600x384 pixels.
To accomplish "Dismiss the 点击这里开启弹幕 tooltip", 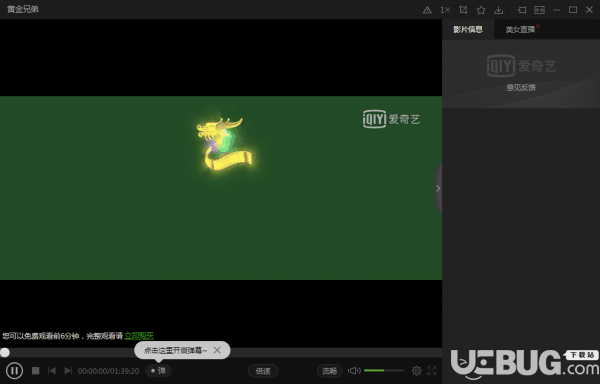I will [217, 350].
